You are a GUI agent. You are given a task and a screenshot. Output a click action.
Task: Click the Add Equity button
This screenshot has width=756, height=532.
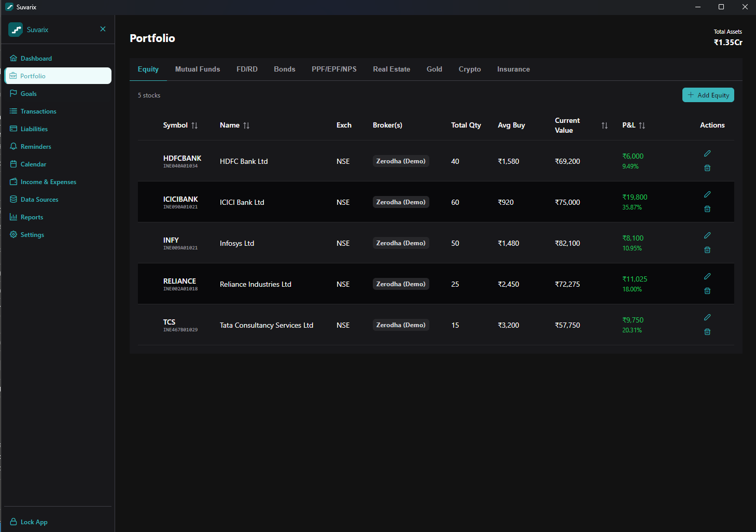click(x=708, y=95)
